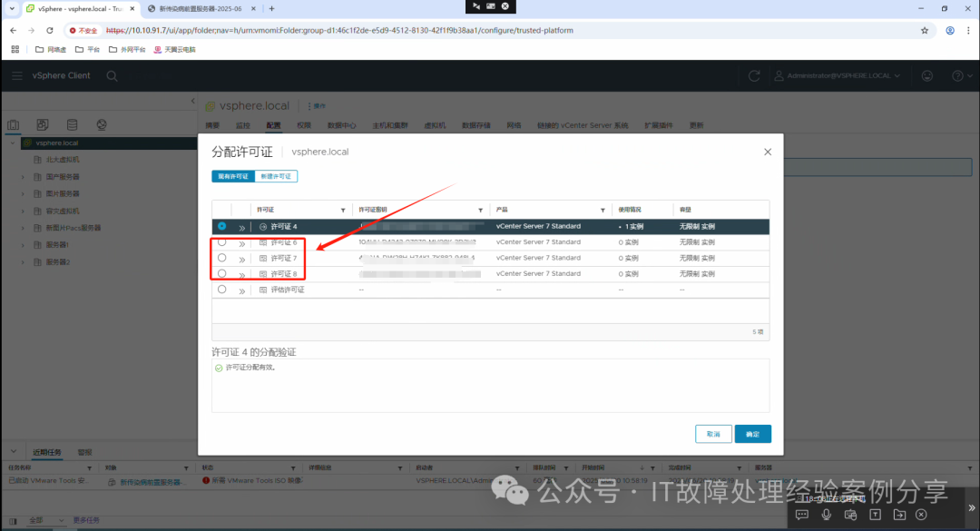Open filter for 许可证 column
The height and width of the screenshot is (531, 980).
[x=343, y=211]
